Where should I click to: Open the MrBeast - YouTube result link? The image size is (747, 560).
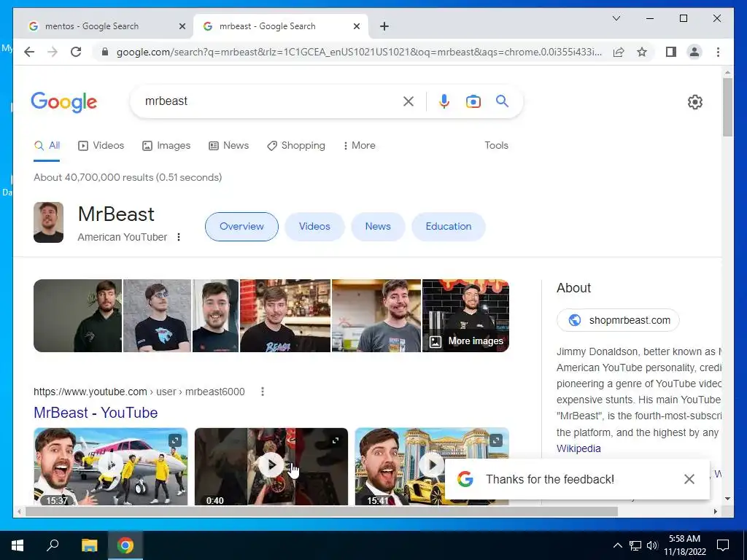(x=96, y=413)
